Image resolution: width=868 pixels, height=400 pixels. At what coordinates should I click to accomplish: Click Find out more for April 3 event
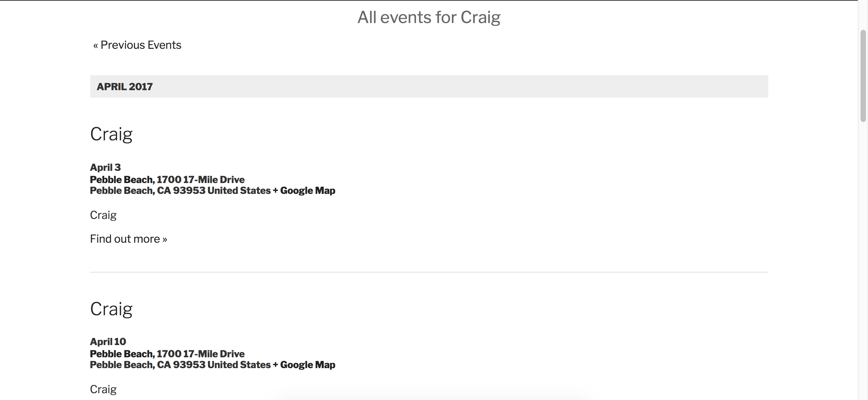(129, 239)
